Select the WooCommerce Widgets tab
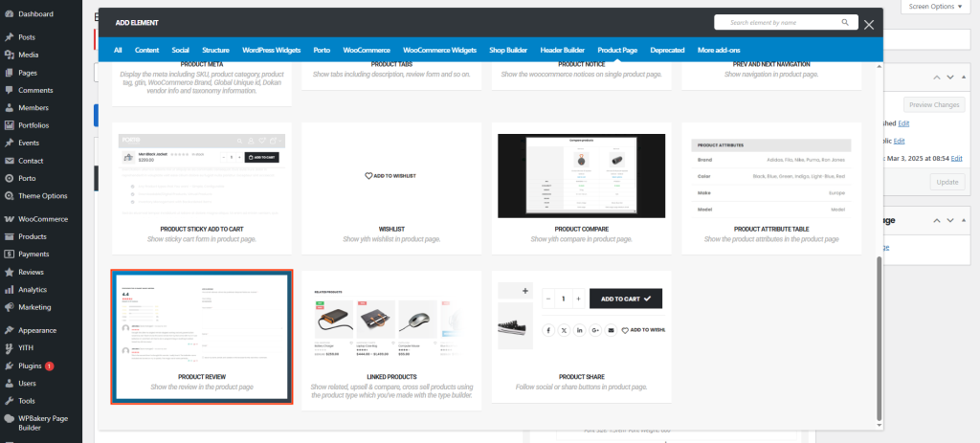This screenshot has height=443, width=980. click(439, 50)
